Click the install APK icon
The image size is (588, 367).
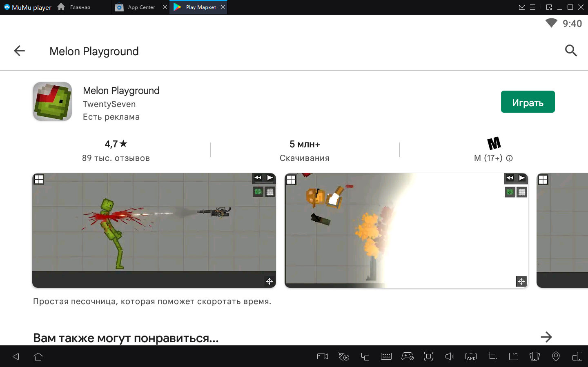tap(471, 356)
